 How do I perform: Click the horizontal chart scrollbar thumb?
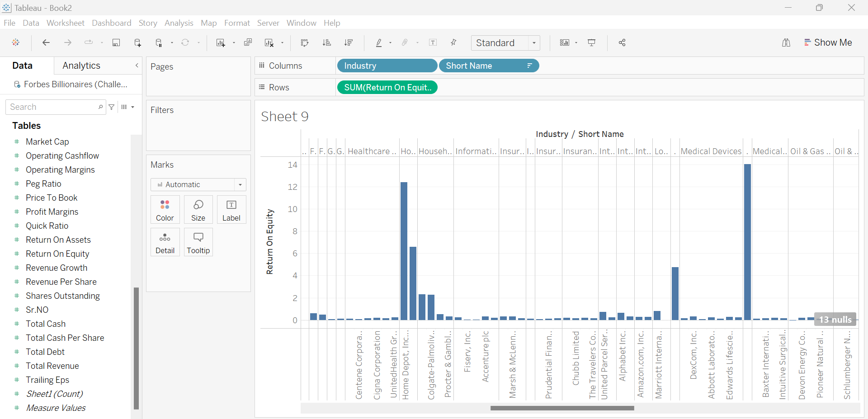[x=562, y=408]
